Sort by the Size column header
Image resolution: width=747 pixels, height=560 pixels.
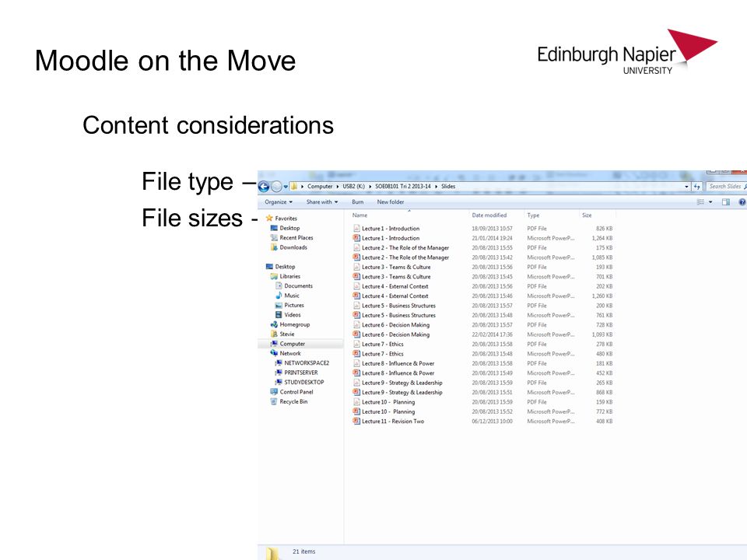pos(587,215)
